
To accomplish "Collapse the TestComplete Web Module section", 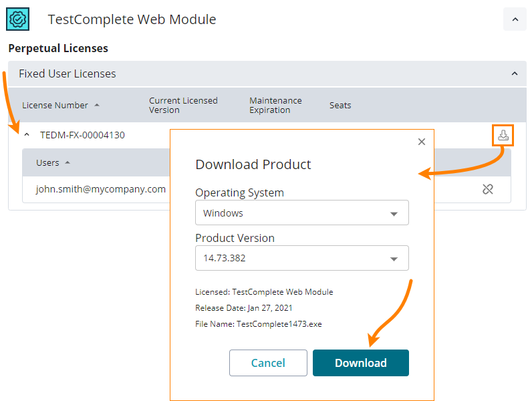I will point(515,19).
